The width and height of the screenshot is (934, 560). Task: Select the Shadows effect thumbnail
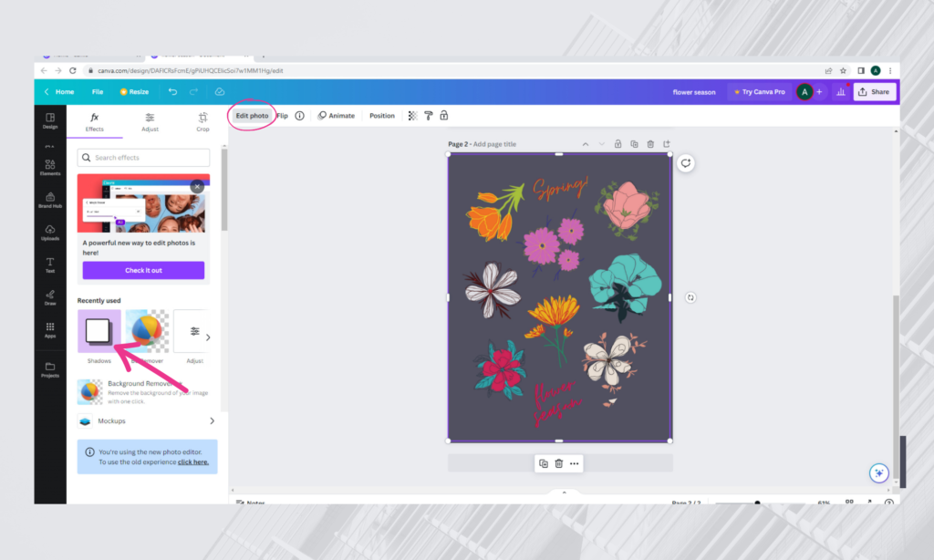[x=99, y=331]
